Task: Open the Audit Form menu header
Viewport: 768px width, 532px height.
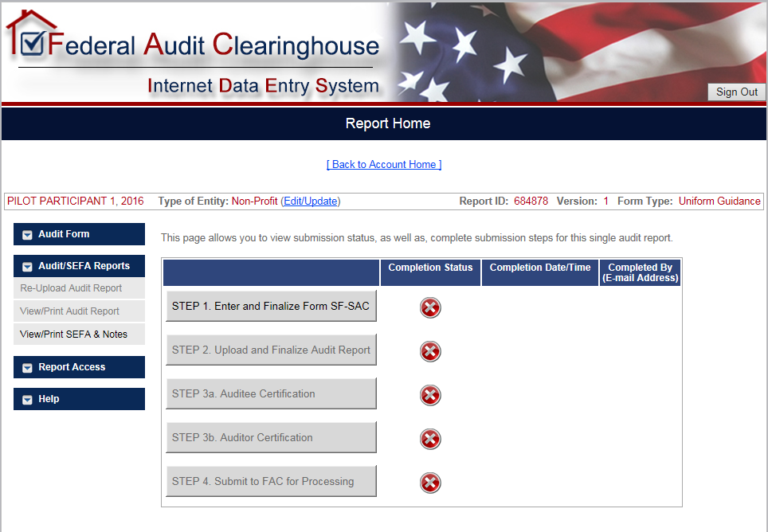Action: click(80, 234)
